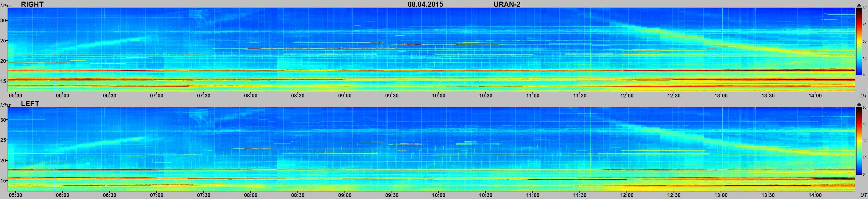Image resolution: width=868 pixels, height=199 pixels.
Task: Click the 13:30 time tick under RIGHT panel
Action: [768, 96]
